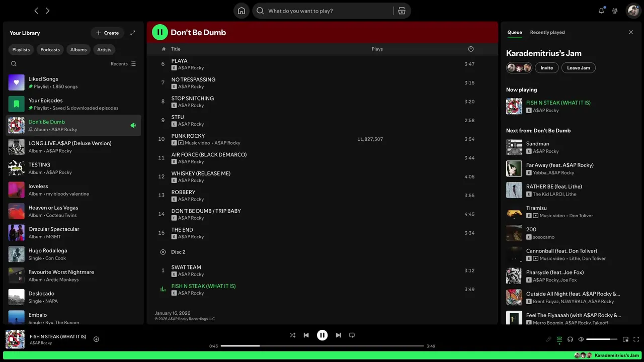Toggle repeat mode

pos(352,335)
